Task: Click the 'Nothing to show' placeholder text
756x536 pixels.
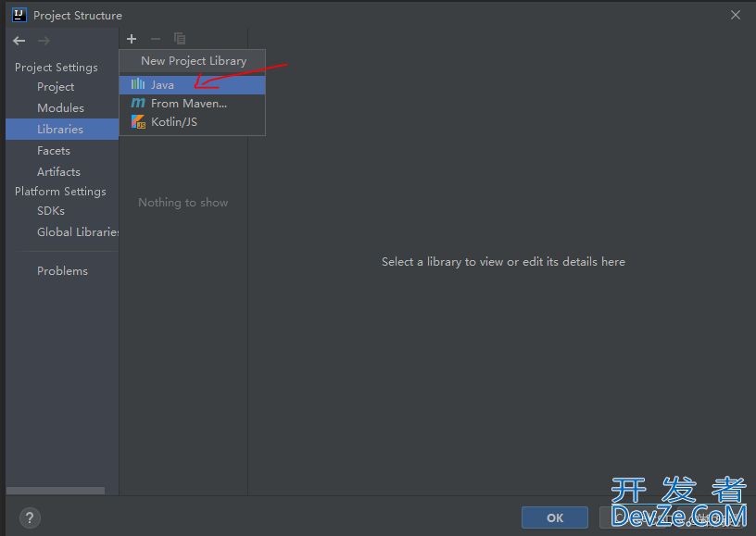Action: point(183,203)
